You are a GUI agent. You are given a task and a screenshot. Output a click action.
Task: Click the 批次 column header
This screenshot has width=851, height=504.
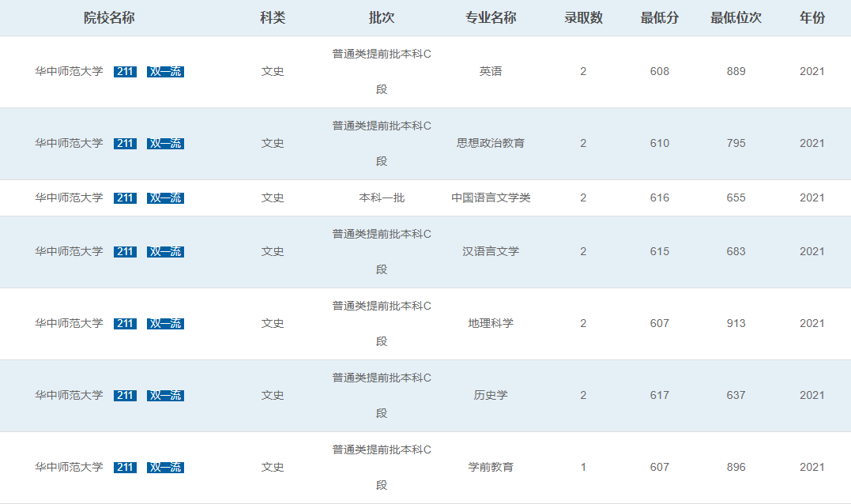(382, 18)
